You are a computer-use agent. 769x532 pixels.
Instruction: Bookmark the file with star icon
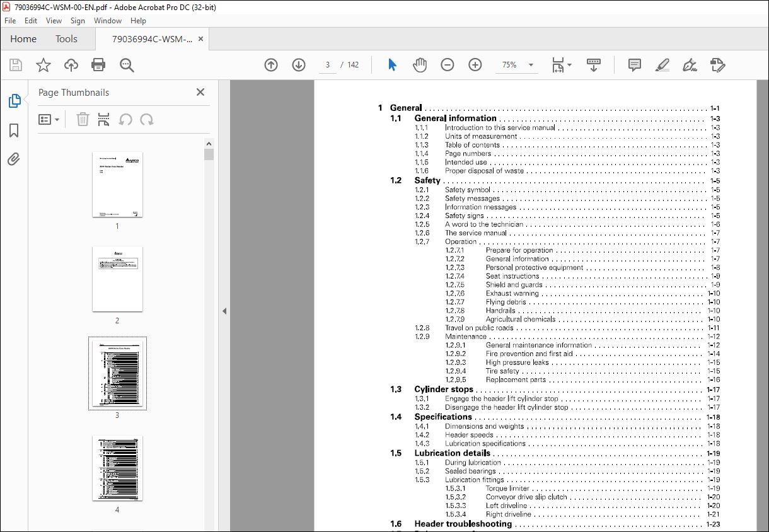43,65
